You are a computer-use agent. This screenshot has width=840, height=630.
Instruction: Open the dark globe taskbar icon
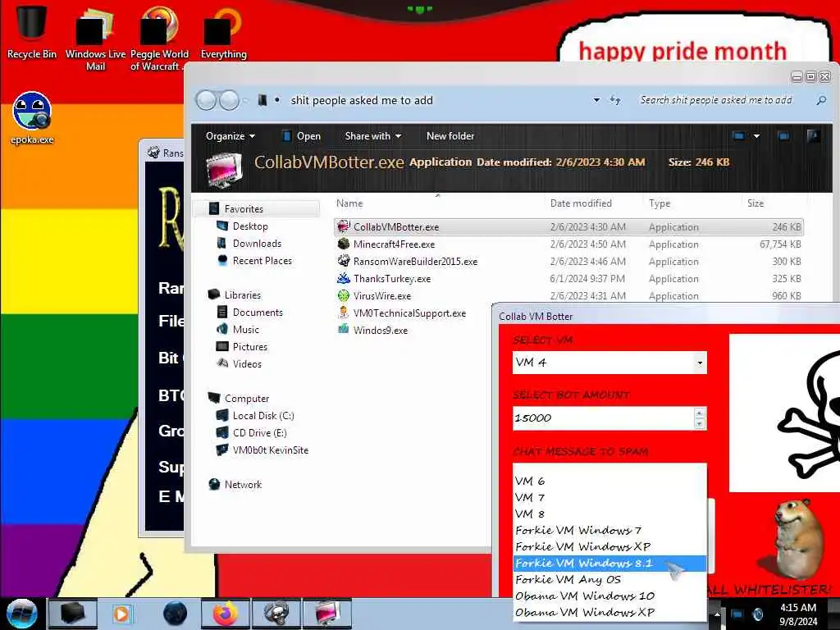coord(176,614)
